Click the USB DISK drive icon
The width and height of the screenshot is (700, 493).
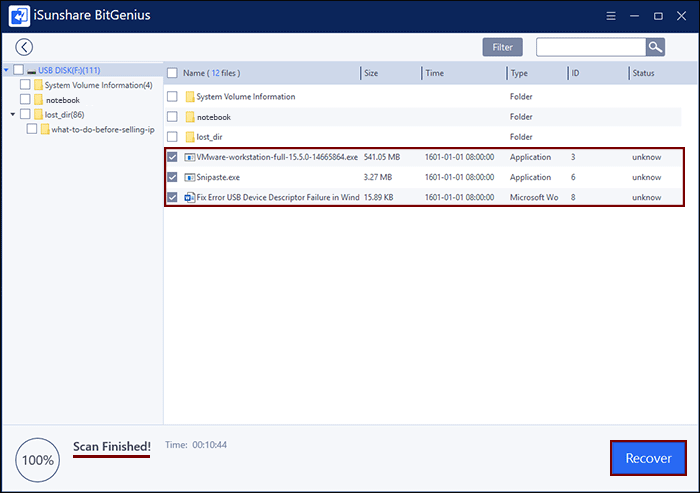click(31, 71)
